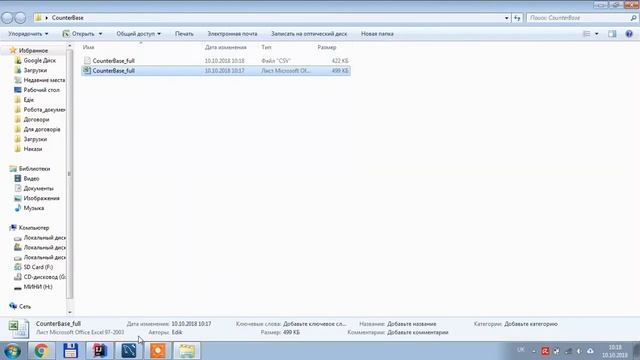This screenshot has width=640, height=360.
Task: Go back with the Back arrow button
Action: pos(7,18)
